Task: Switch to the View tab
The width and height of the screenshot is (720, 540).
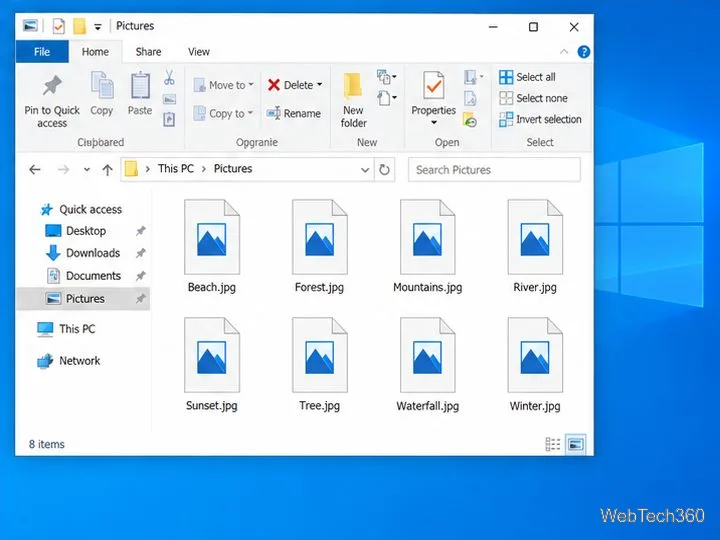Action: [x=199, y=52]
